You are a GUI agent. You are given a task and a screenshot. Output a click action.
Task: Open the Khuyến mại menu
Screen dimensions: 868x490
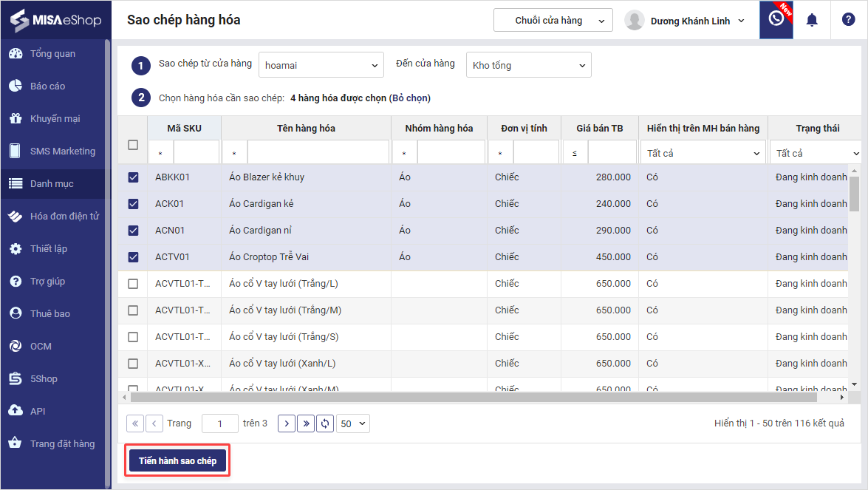coord(52,118)
